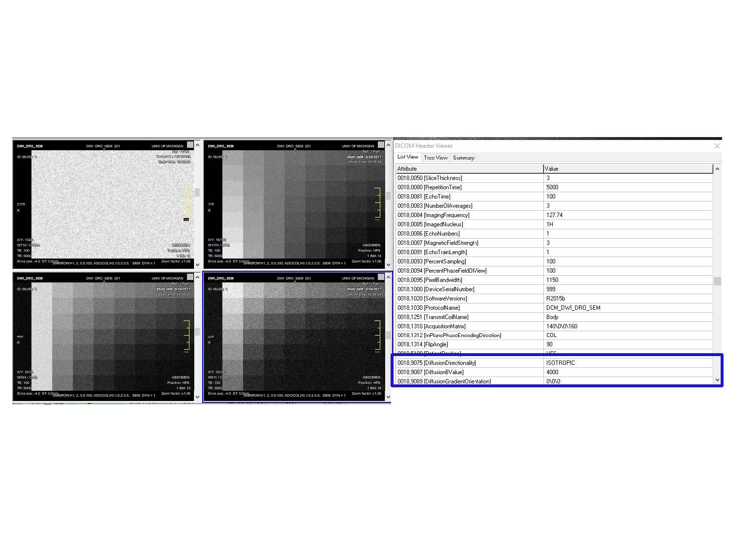Toggle gray selection box in top-right pane

click(x=380, y=145)
